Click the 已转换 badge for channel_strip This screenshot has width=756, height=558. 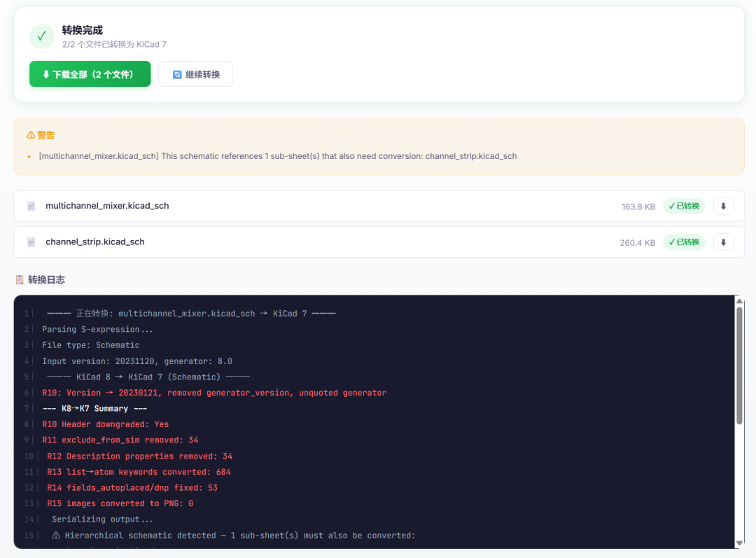coord(684,242)
